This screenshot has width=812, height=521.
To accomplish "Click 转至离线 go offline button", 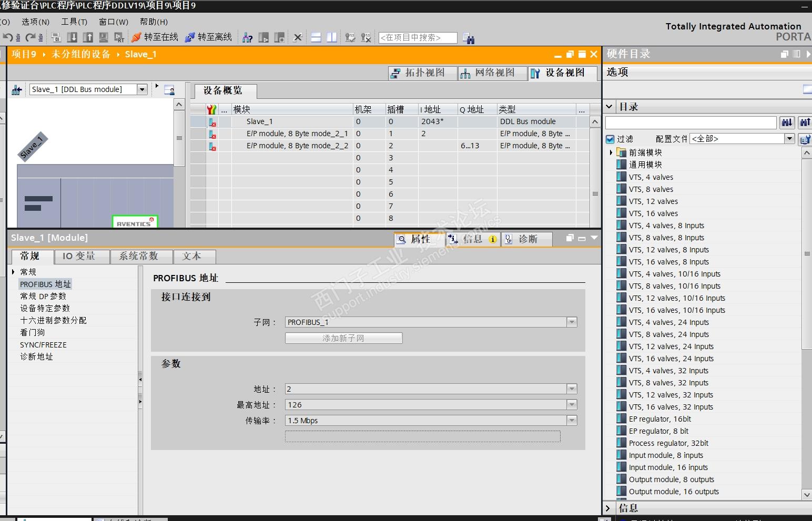I will click(x=209, y=37).
